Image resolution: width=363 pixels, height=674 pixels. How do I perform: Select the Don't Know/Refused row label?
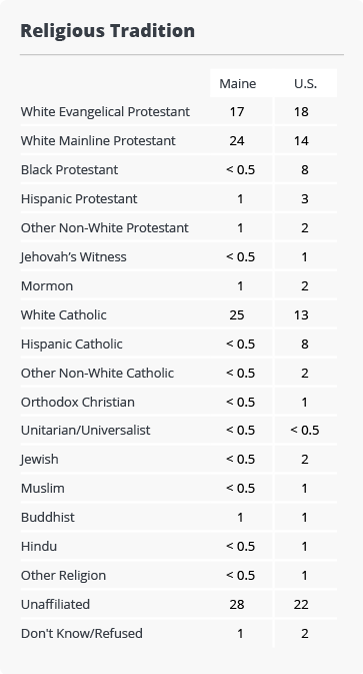(82, 633)
